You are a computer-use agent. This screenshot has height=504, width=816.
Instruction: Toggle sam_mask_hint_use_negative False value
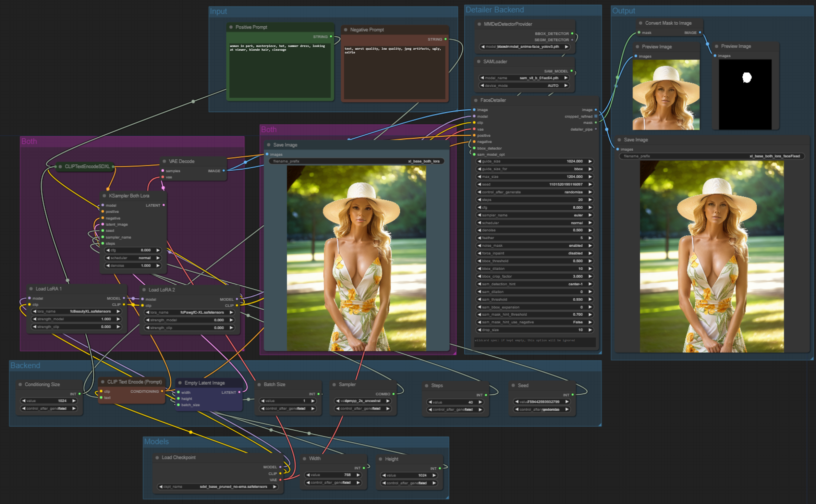[x=535, y=322]
